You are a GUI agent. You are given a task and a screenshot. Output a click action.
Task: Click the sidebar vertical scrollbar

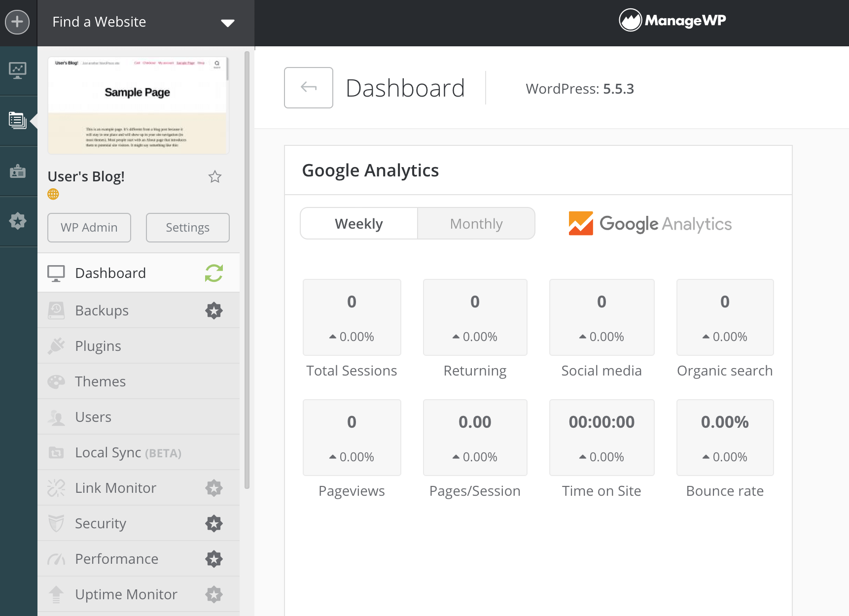pos(247,270)
